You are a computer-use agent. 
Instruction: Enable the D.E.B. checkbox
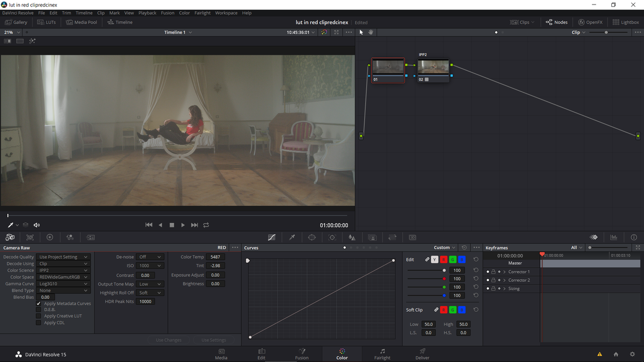38,310
